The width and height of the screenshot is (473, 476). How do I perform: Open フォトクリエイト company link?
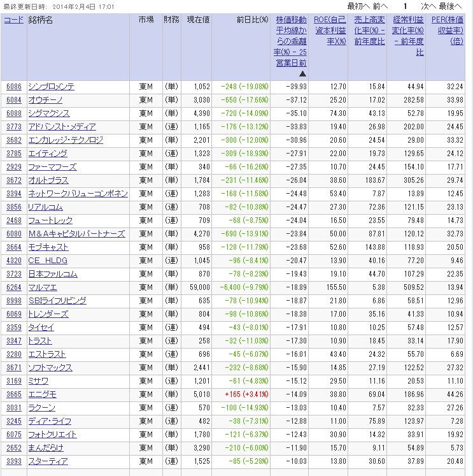point(52,434)
